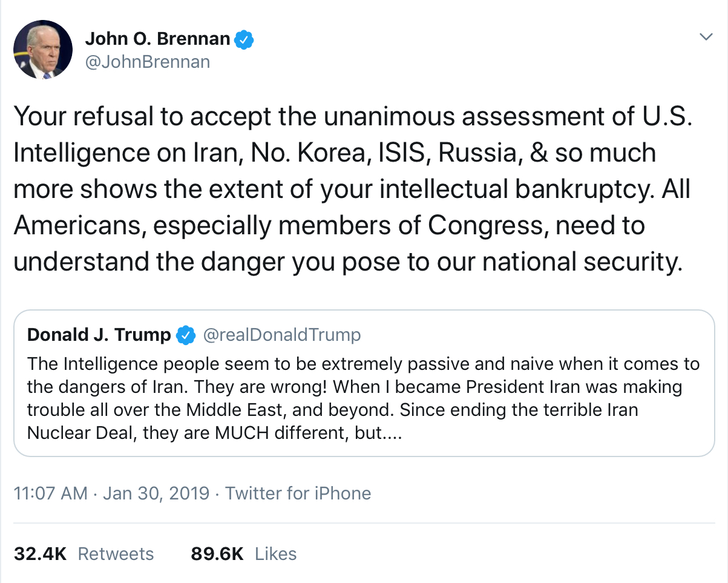View the 89.6K Likes list
The width and height of the screenshot is (728, 583).
[244, 554]
